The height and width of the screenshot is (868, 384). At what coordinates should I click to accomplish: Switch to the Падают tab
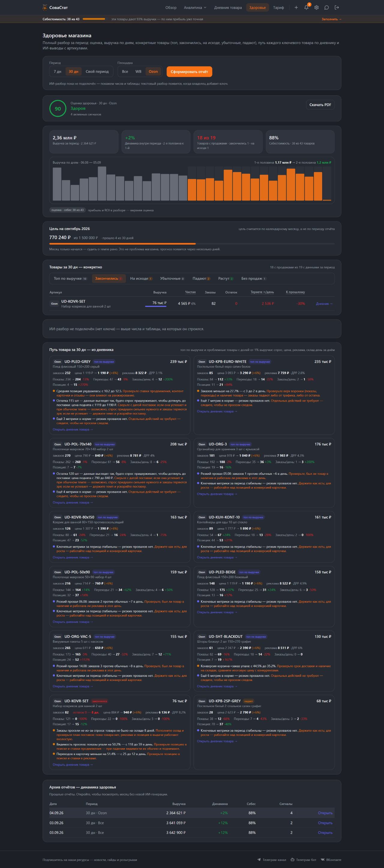[x=202, y=278]
